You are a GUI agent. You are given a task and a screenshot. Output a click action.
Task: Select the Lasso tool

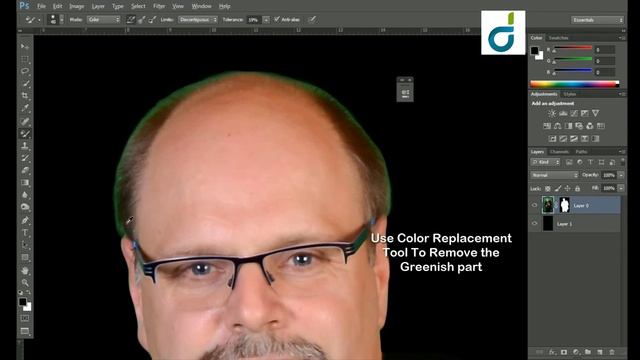[x=24, y=71]
